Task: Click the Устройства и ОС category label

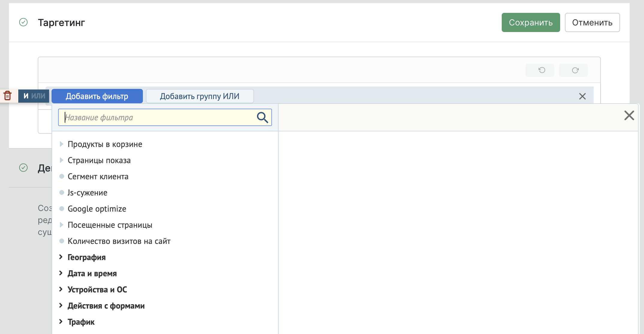Action: [97, 290]
